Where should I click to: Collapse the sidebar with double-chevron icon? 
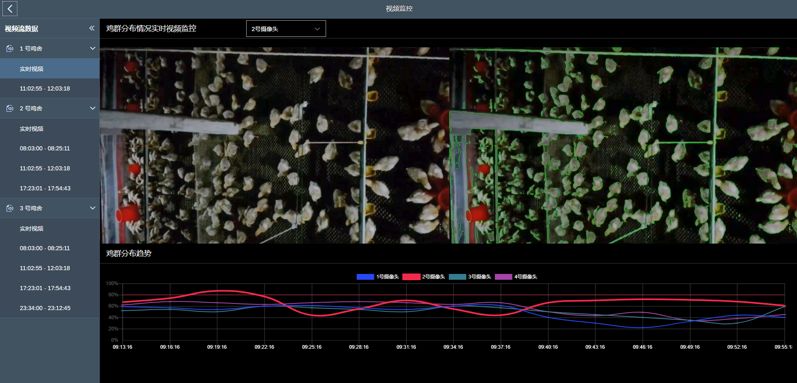[91, 28]
